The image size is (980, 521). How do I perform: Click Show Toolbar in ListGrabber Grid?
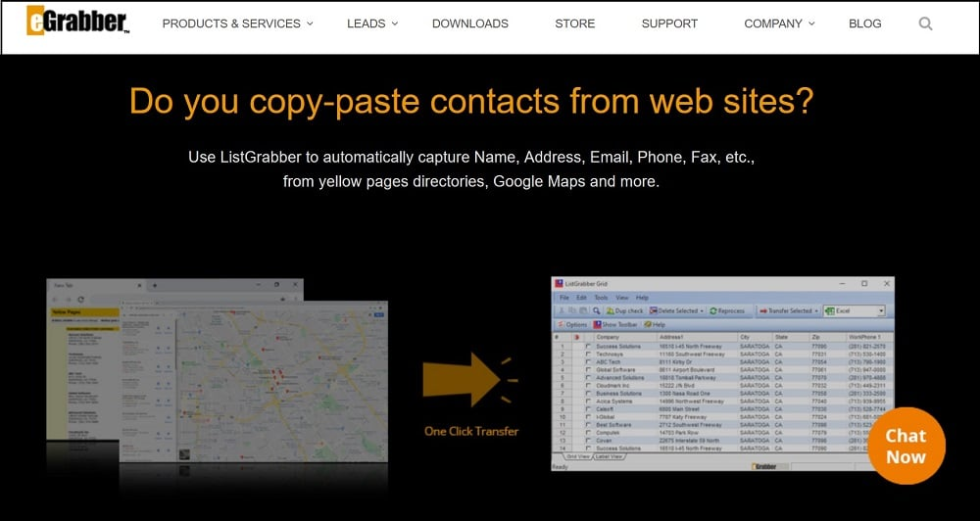[x=615, y=324]
